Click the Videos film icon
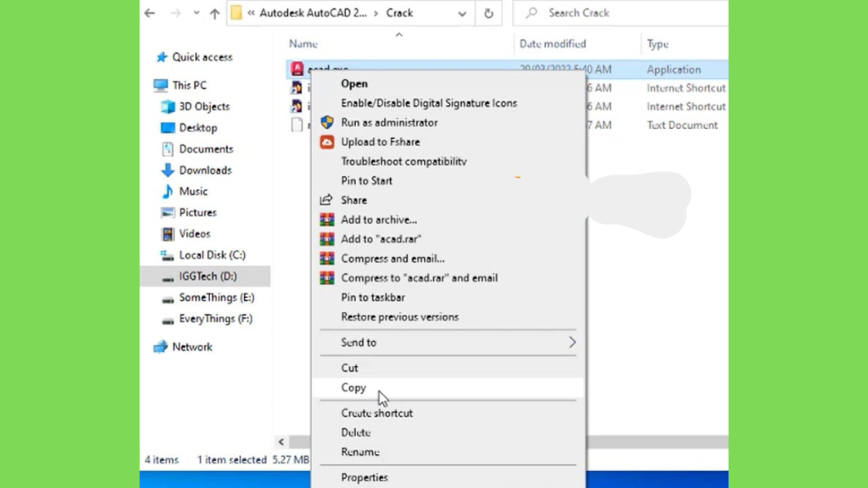Screen dimensions: 868x488 tap(168, 234)
